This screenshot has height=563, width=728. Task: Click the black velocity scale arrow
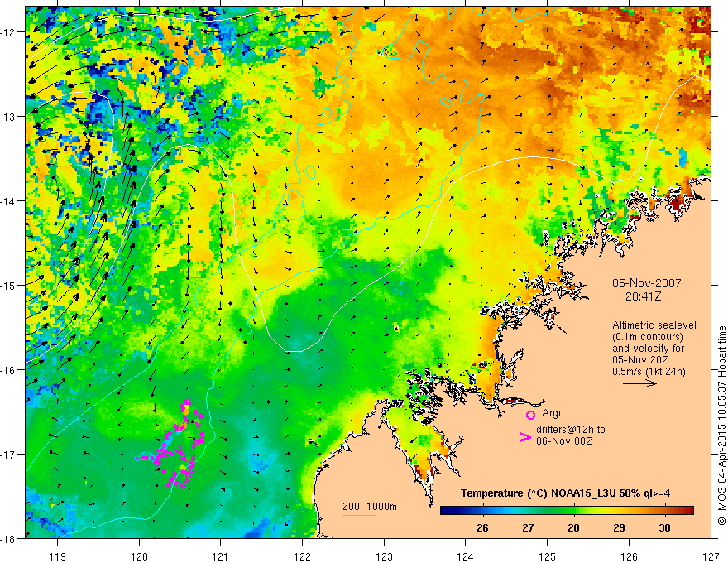pyautogui.click(x=639, y=383)
